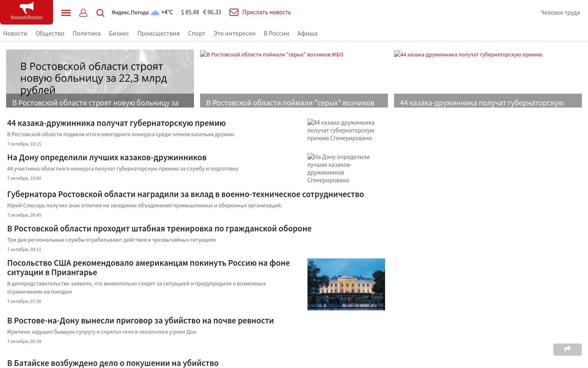This screenshot has height=368, width=588.
Task: Click the NovostiRostov megaphone logo
Action: point(27,12)
